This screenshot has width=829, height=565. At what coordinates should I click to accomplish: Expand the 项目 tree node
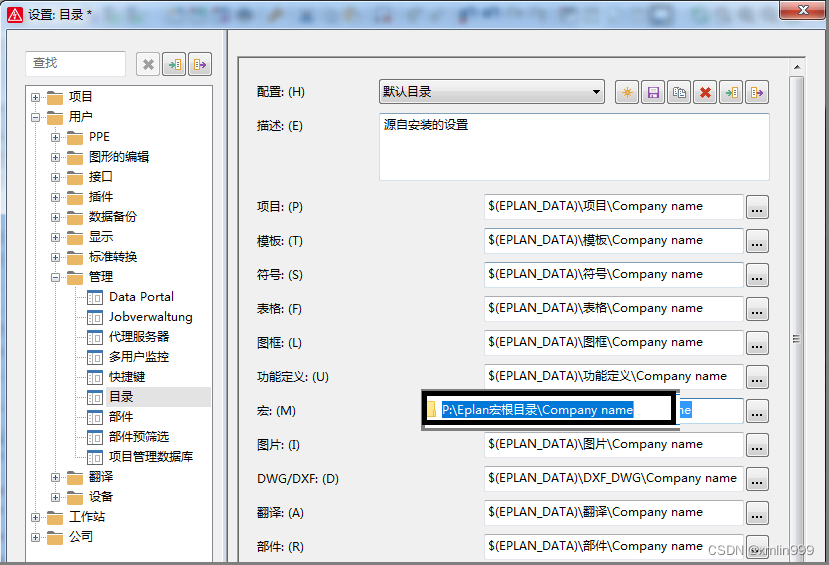(35, 97)
